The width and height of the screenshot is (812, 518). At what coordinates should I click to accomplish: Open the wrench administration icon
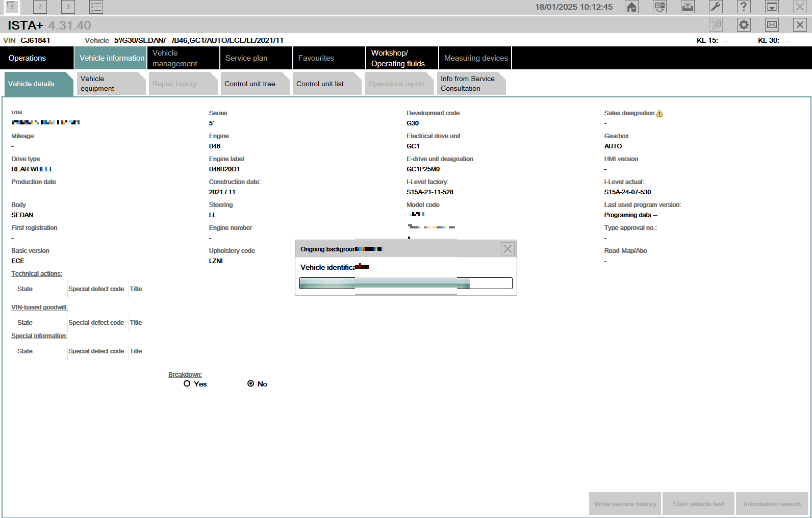[716, 7]
